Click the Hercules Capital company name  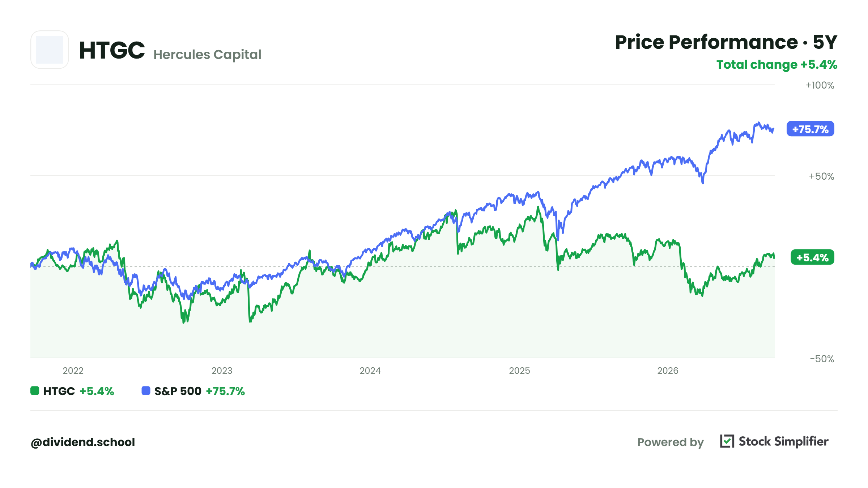[207, 55]
